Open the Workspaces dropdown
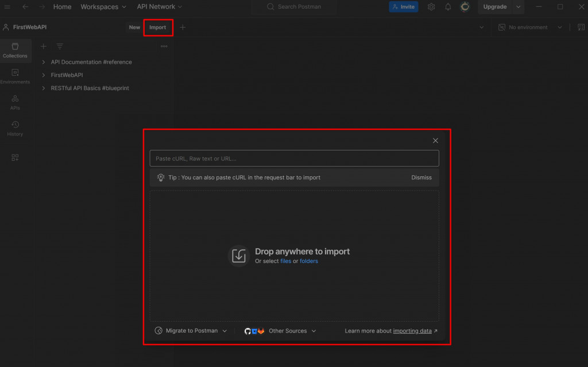588x367 pixels. pos(103,7)
